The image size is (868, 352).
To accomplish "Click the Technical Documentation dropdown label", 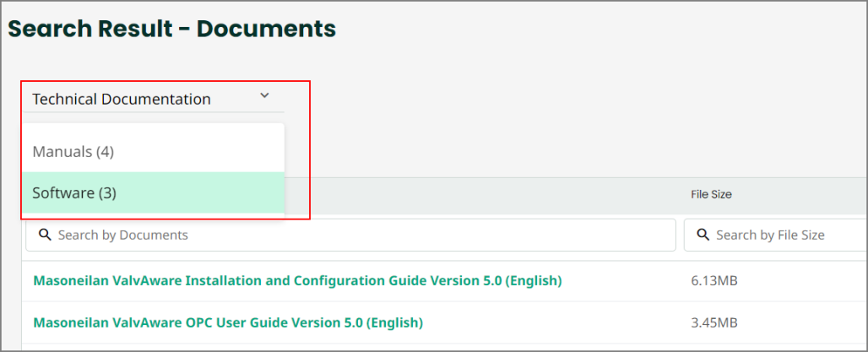I will 122,99.
